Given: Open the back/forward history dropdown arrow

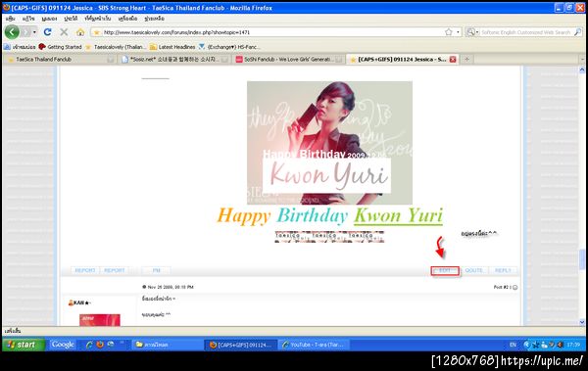Looking at the screenshot, I should click(34, 32).
